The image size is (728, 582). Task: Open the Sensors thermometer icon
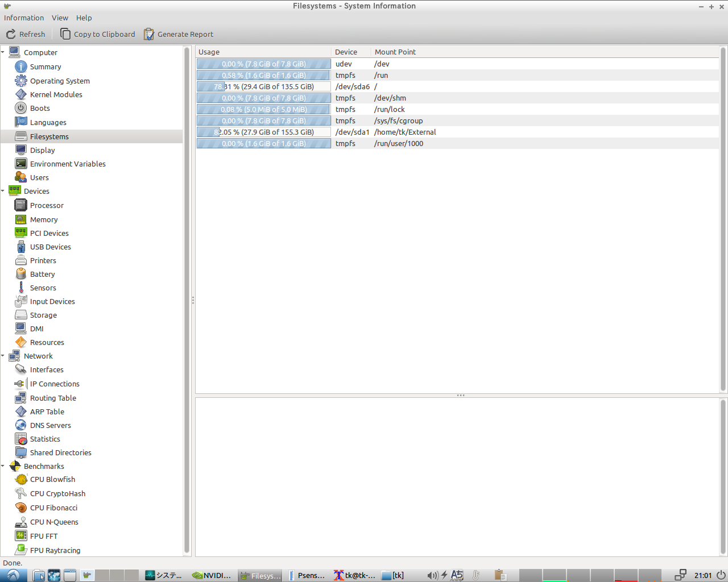[x=21, y=288]
